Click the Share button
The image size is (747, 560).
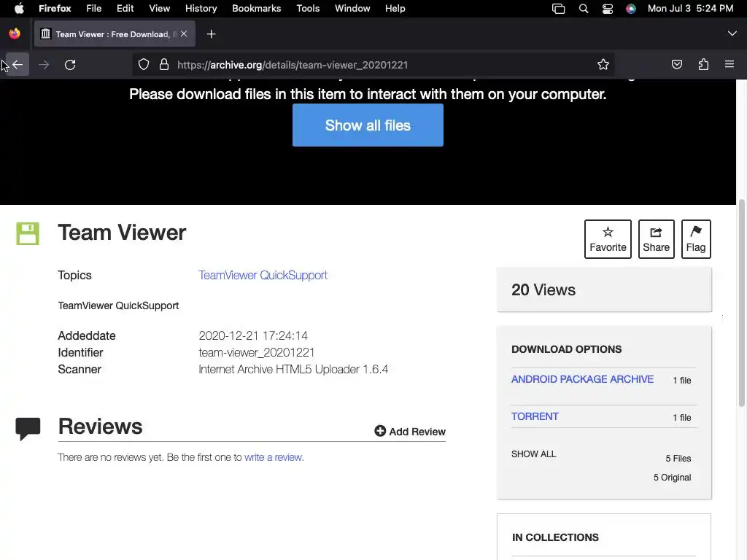(656, 239)
